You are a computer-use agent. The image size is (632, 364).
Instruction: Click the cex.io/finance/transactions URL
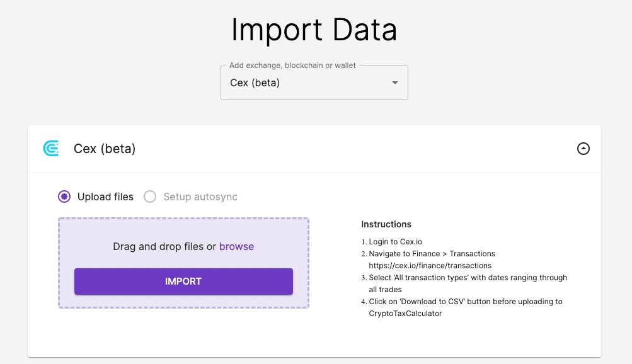tap(430, 266)
